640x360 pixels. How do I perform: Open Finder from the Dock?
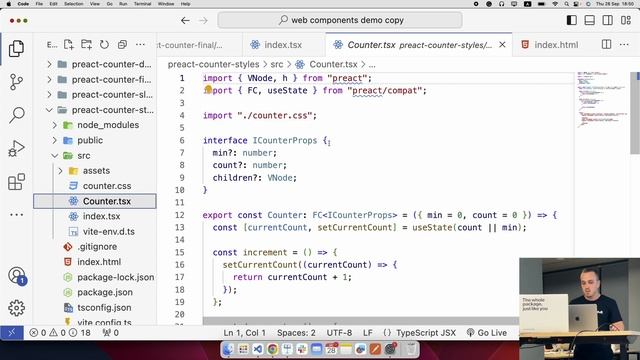(228, 349)
